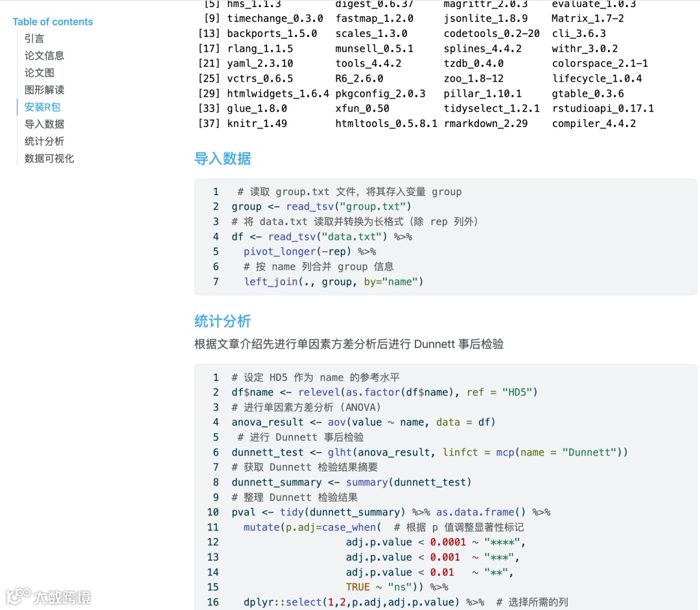Click package entry rstudioapi_0.17.1
700x610 pixels.
point(603,108)
